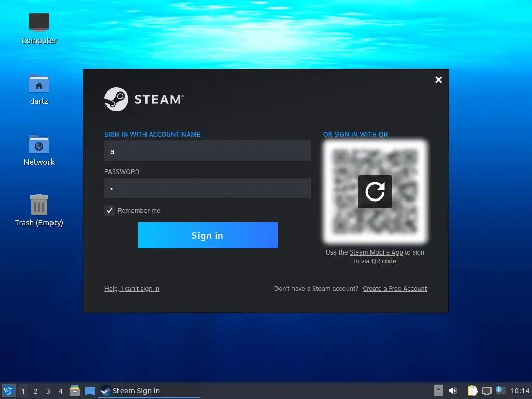Click the PASSWORD label
The height and width of the screenshot is (399, 532).
point(122,171)
